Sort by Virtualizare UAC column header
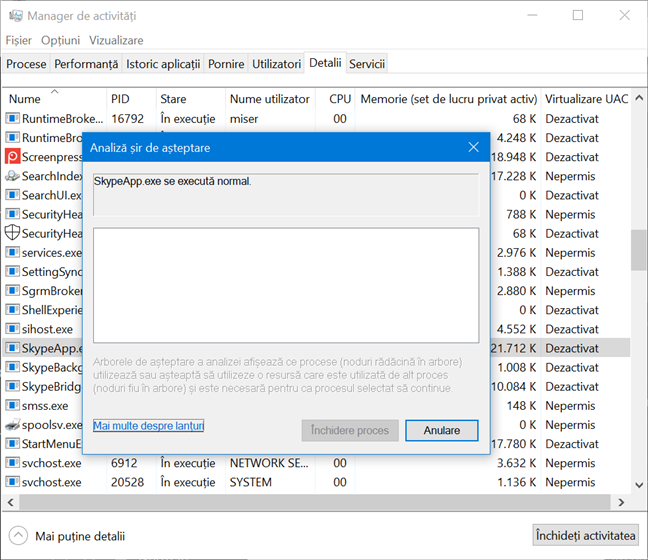Image resolution: width=648 pixels, height=560 pixels. point(586,99)
